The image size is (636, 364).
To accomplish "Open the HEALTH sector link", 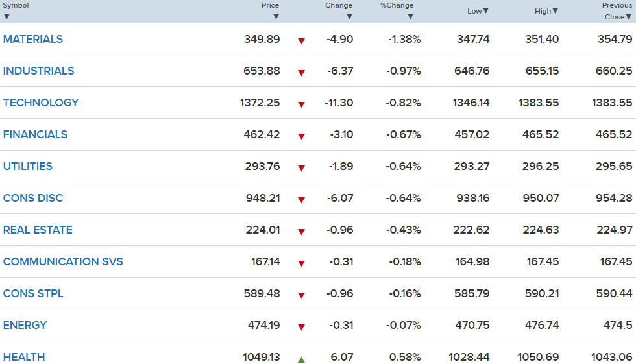I will (x=24, y=357).
